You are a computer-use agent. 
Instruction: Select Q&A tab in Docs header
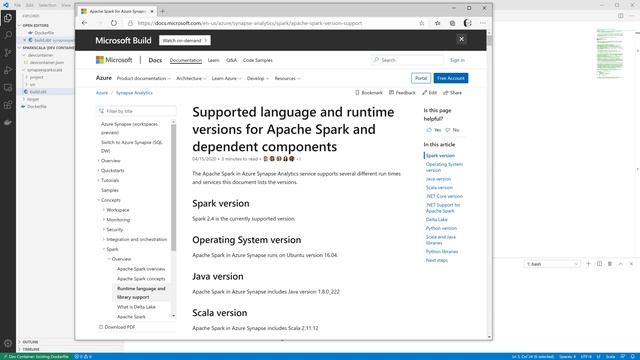(231, 60)
